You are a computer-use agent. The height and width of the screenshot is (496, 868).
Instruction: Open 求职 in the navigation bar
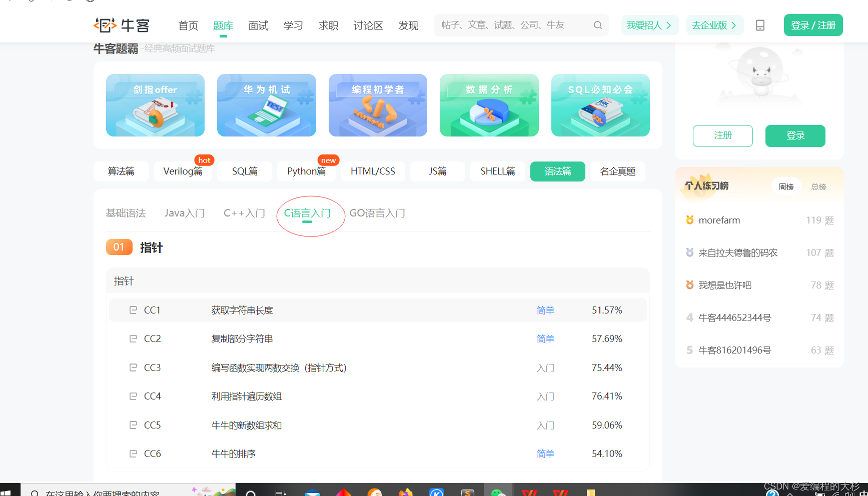328,25
